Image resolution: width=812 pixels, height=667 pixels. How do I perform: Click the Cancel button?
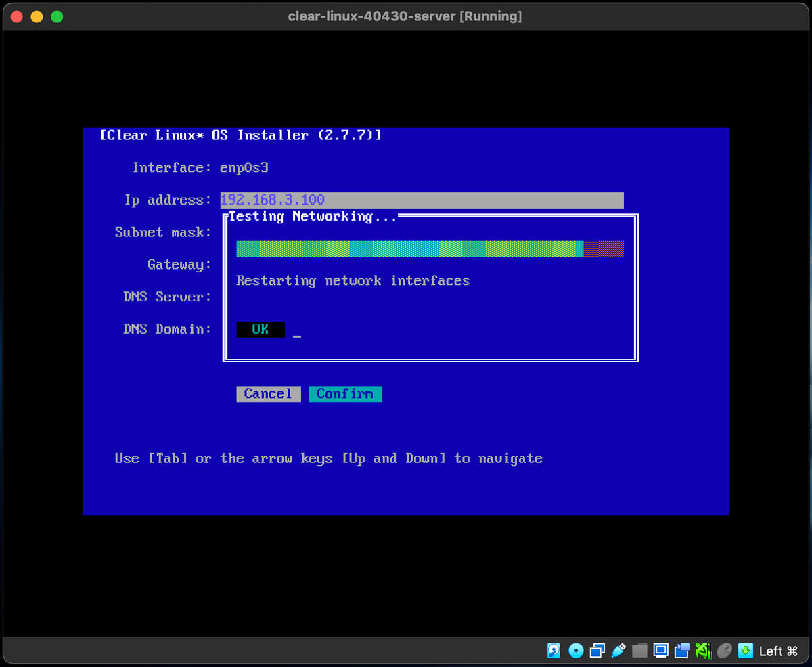pos(268,393)
